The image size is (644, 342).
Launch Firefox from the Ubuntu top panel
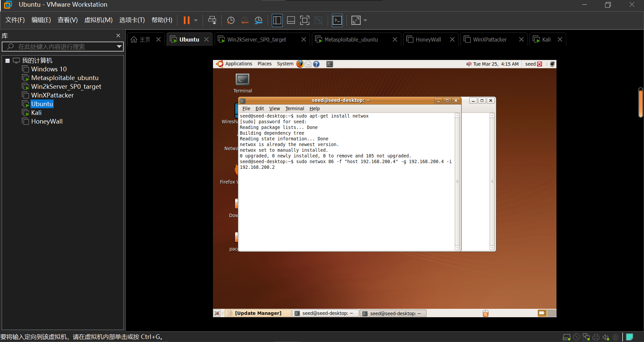(300, 64)
